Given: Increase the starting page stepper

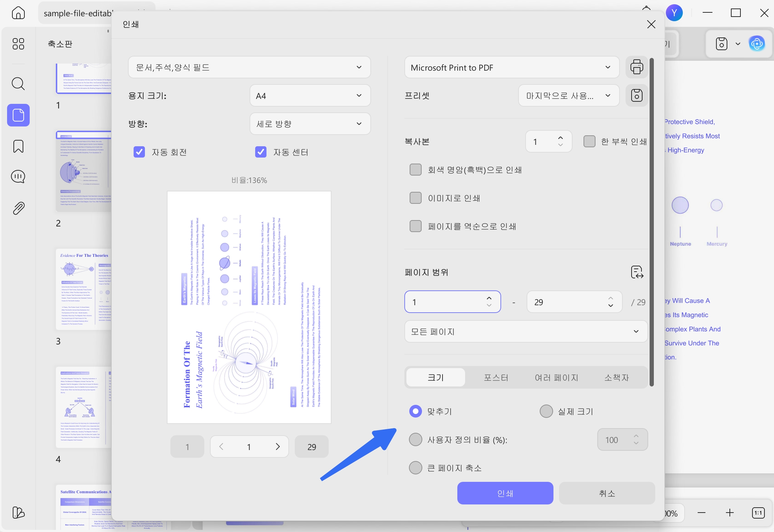Looking at the screenshot, I should (489, 298).
